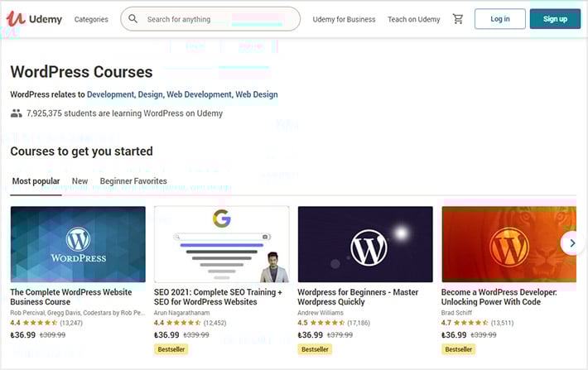Click the 4.7 star rating with 13,511 reviews
This screenshot has height=370, width=588.
tap(477, 323)
